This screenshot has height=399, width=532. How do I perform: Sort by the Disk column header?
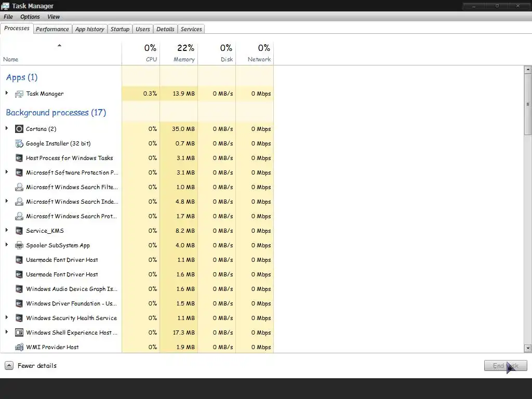(217, 54)
